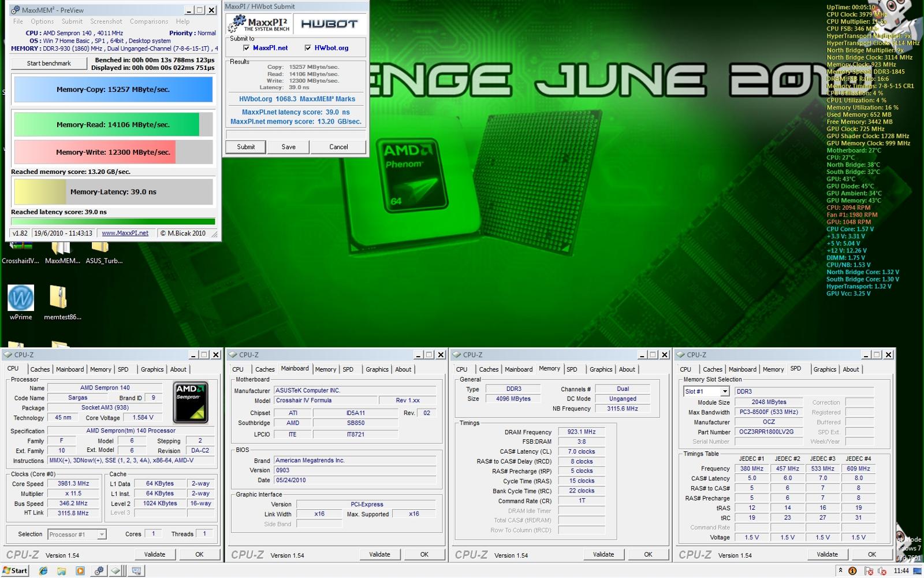Show hidden tray icons with the chevron
The height and width of the screenshot is (578, 924).
(840, 570)
